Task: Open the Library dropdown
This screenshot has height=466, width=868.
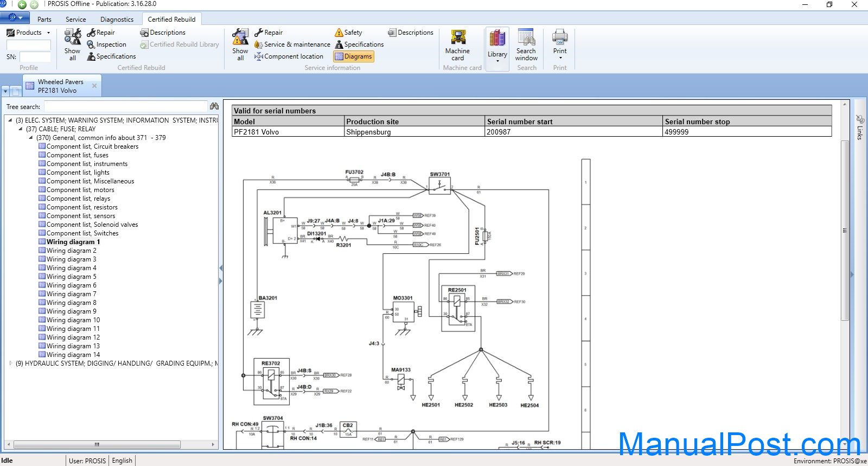Action: [x=497, y=48]
